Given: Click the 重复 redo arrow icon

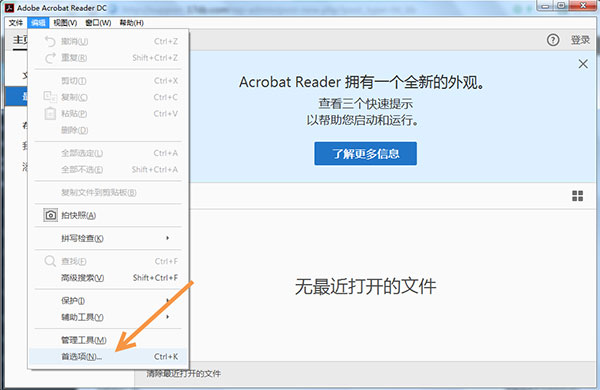Looking at the screenshot, I should 50,58.
